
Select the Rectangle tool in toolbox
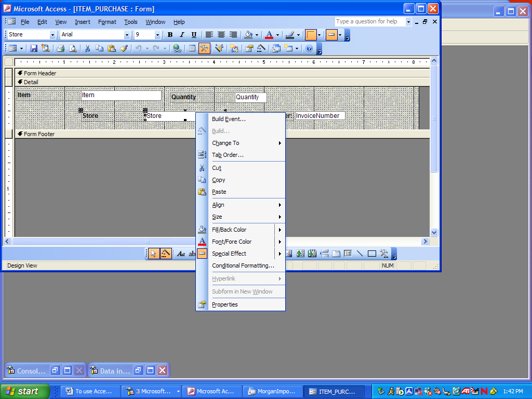[x=372, y=254]
